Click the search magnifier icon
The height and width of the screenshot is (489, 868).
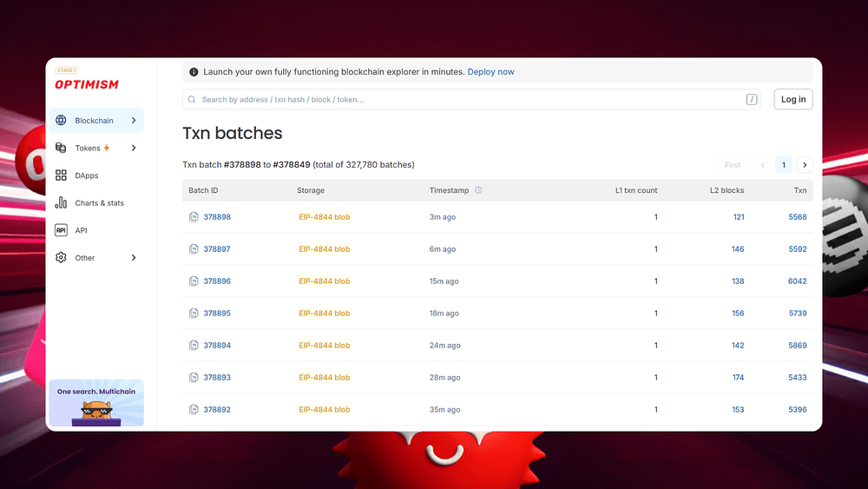click(x=192, y=100)
